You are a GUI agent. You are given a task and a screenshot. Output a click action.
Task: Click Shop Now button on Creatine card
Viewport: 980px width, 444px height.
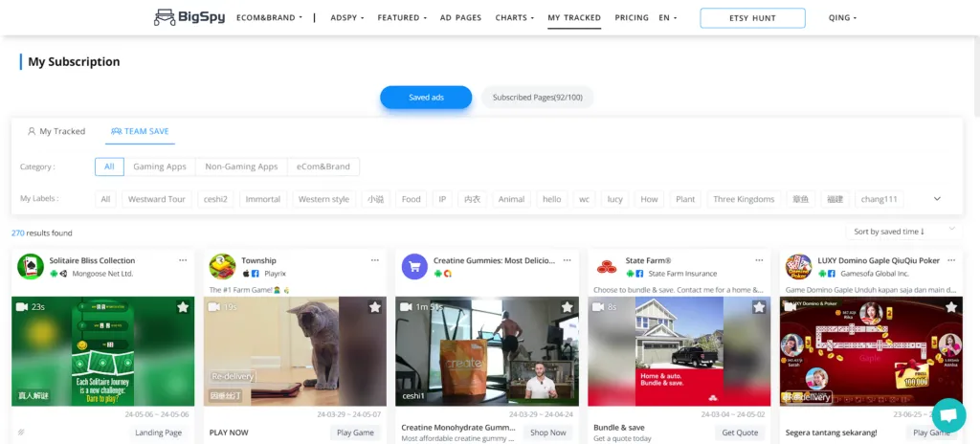point(548,433)
